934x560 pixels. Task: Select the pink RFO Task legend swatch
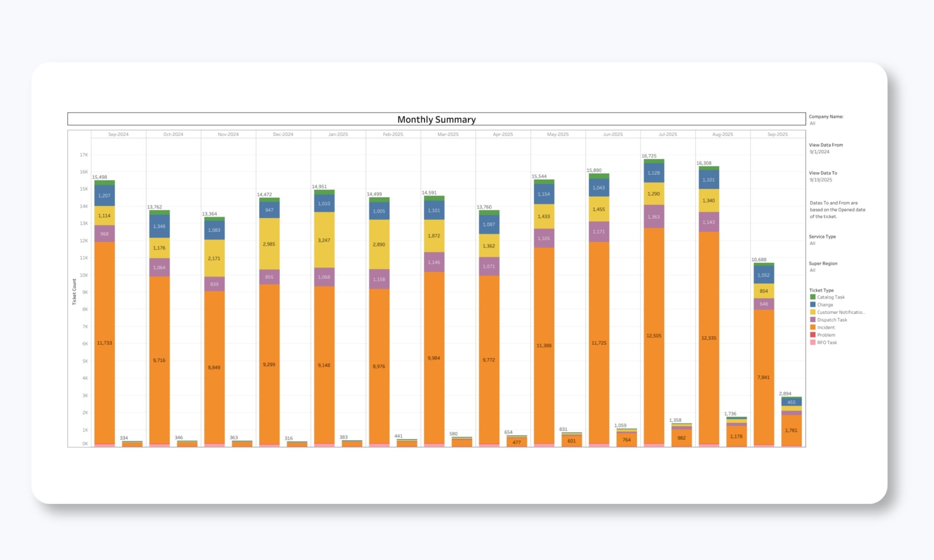(813, 342)
